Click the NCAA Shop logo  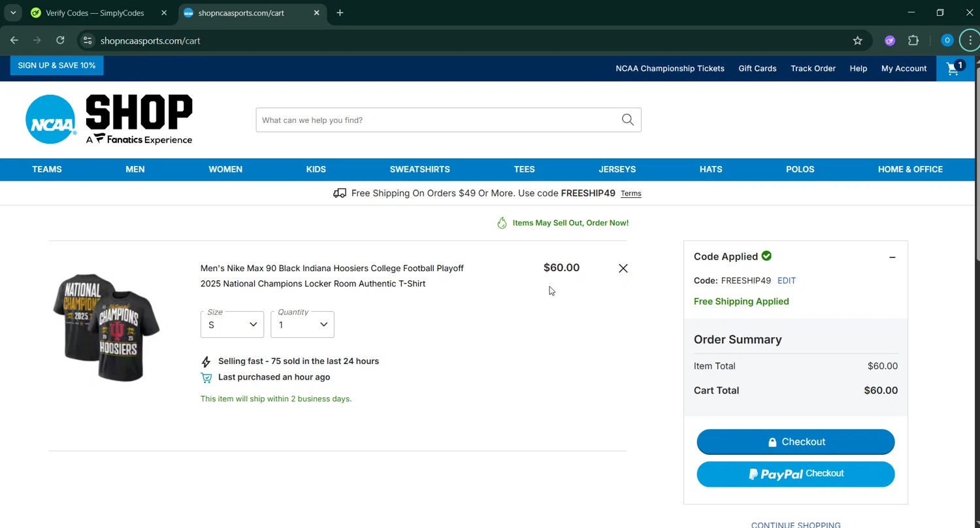pyautogui.click(x=108, y=120)
